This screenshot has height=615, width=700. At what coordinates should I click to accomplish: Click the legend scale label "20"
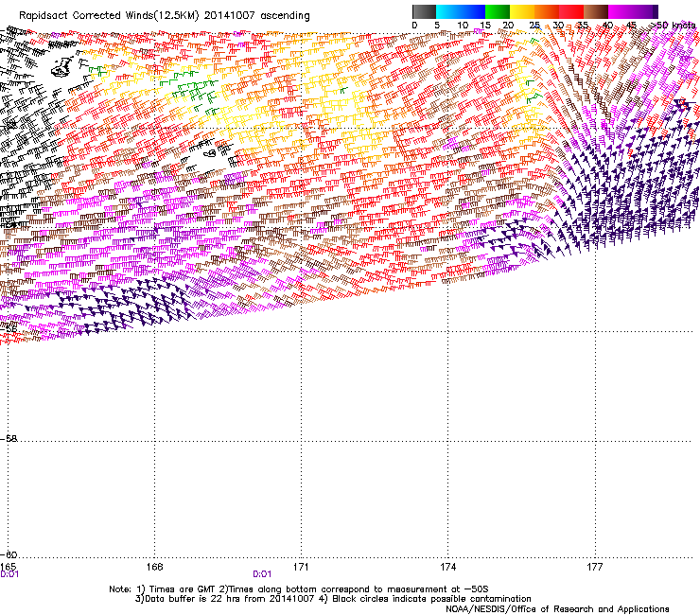[508, 26]
